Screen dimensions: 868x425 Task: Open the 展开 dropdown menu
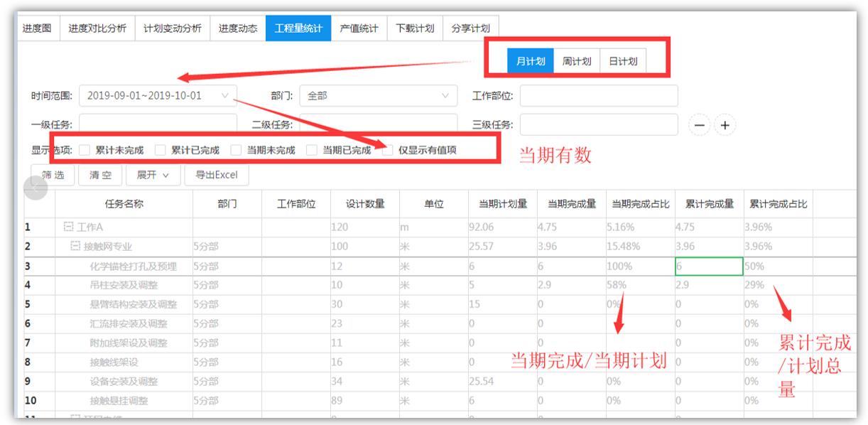coord(151,175)
